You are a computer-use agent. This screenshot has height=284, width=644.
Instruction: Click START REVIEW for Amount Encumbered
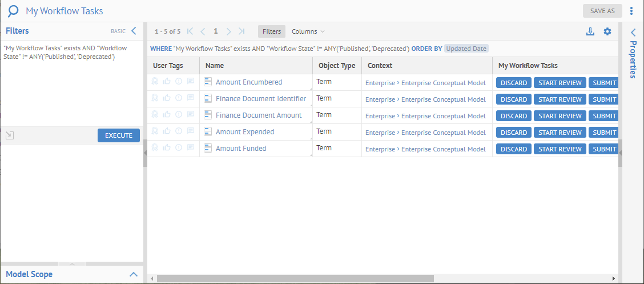pyautogui.click(x=560, y=83)
